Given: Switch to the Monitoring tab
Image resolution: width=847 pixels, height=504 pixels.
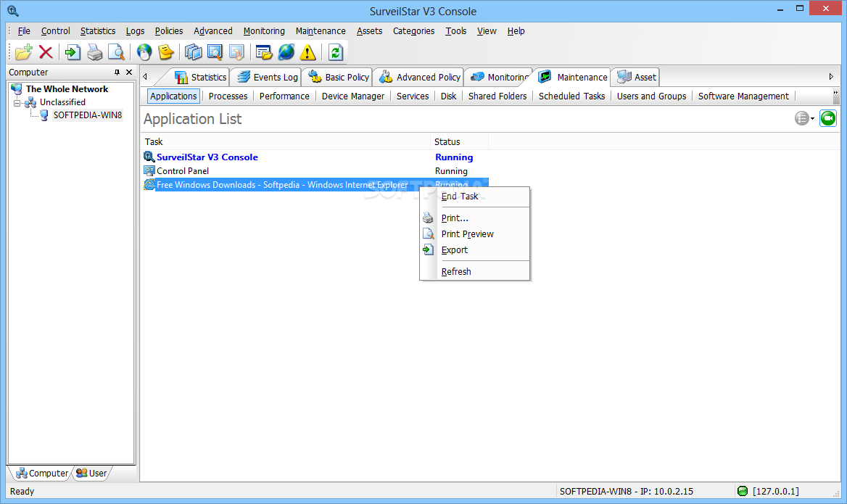Looking at the screenshot, I should coord(500,78).
